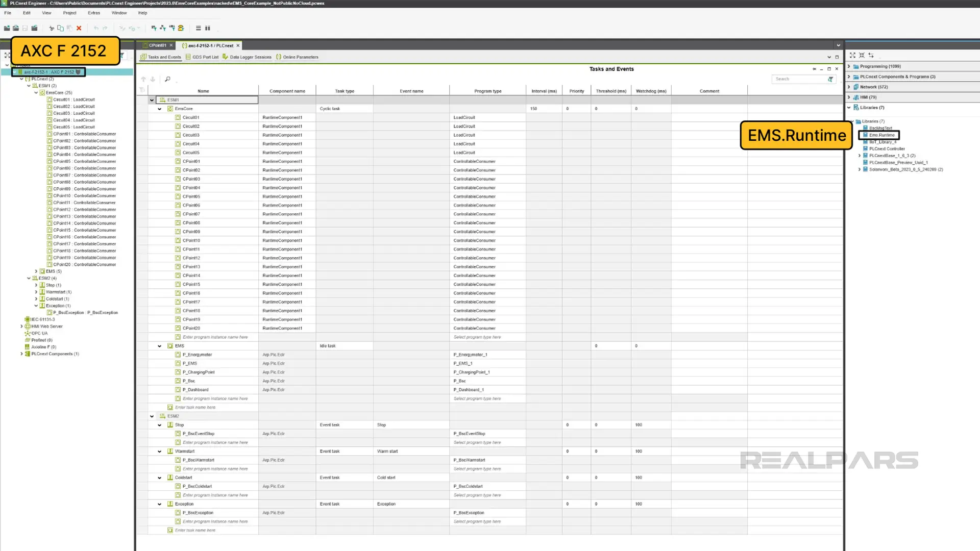Click the filter icon inside Search field
980x551 pixels.
tap(830, 79)
